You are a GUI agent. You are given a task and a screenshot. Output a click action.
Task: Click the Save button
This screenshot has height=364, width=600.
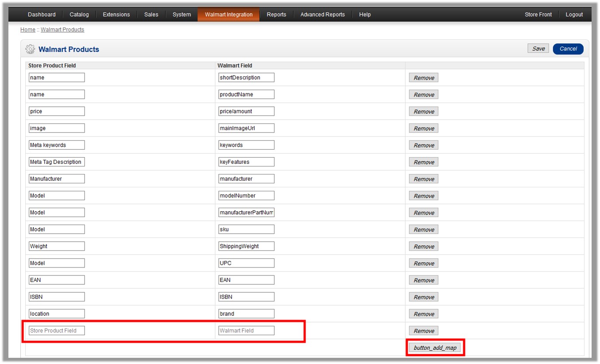(x=538, y=49)
